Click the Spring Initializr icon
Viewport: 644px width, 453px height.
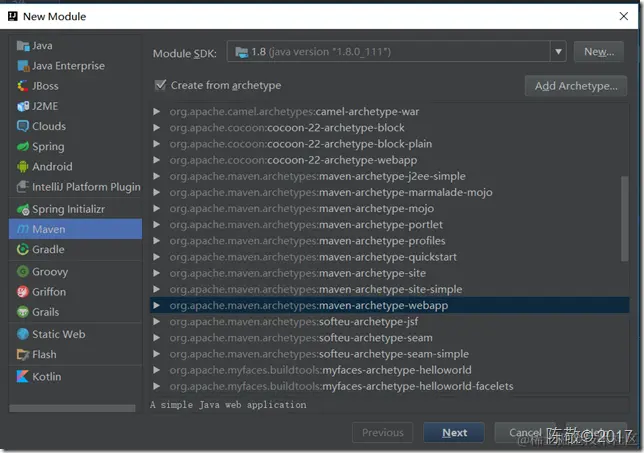tap(23, 209)
